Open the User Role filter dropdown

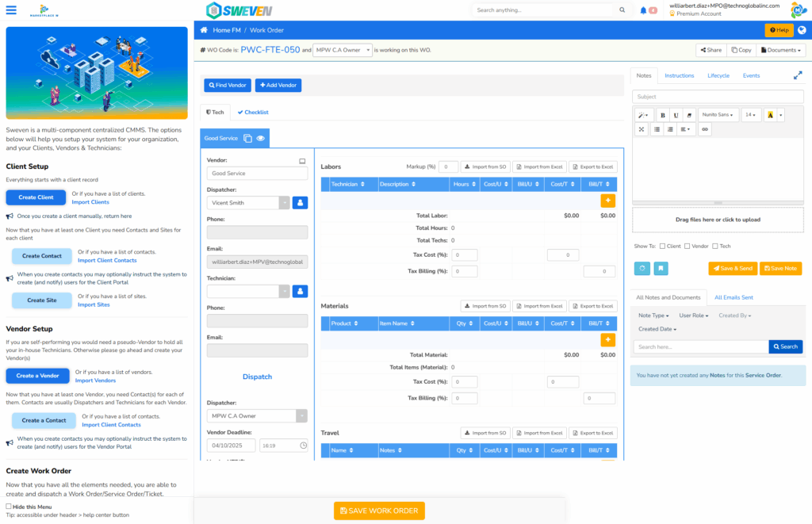(x=694, y=316)
